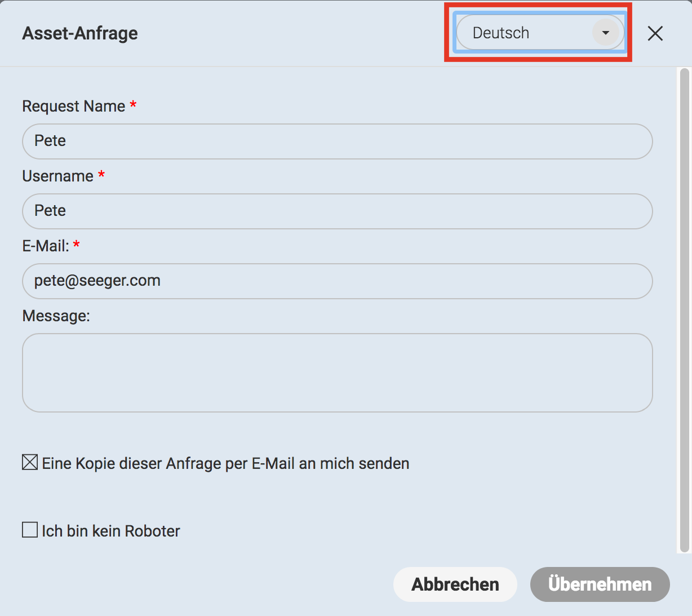The height and width of the screenshot is (616, 692).
Task: Click the 'E-Mail:' field label
Action: 45,246
